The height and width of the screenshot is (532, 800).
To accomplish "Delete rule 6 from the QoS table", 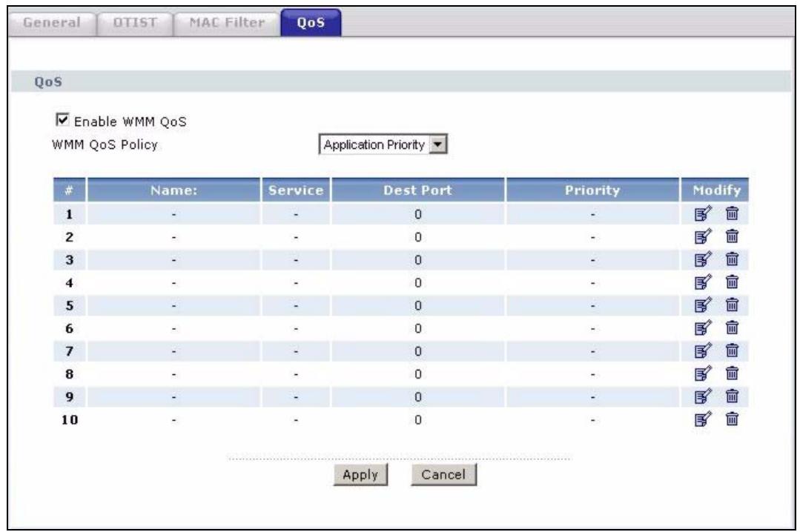I will pyautogui.click(x=732, y=327).
